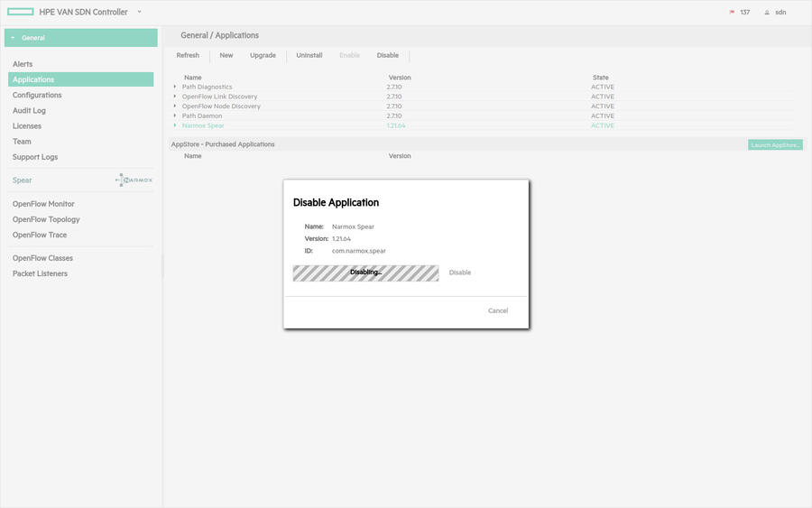812x508 pixels.
Task: Open the alerts flag icon showing 137
Action: pos(732,13)
